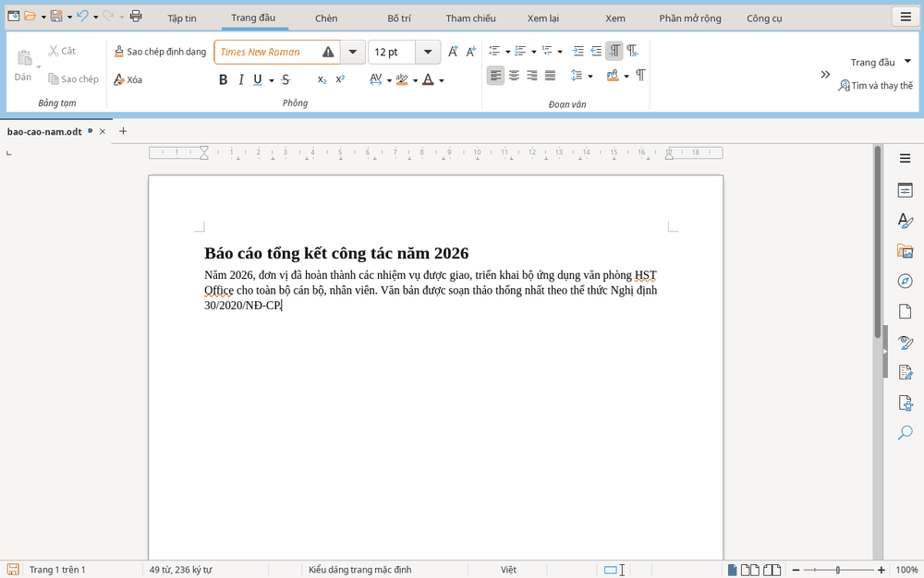
Task: Click the zoom slider in status bar
Action: click(x=838, y=570)
